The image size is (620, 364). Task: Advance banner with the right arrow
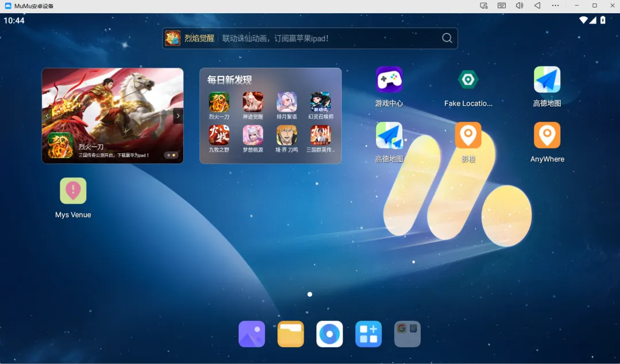tap(178, 116)
